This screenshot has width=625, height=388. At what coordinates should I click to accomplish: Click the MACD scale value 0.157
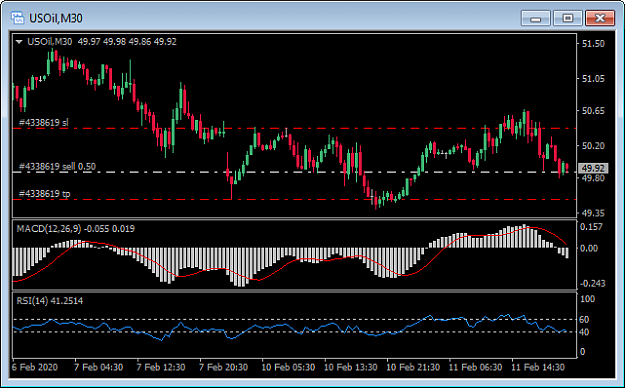click(x=593, y=226)
